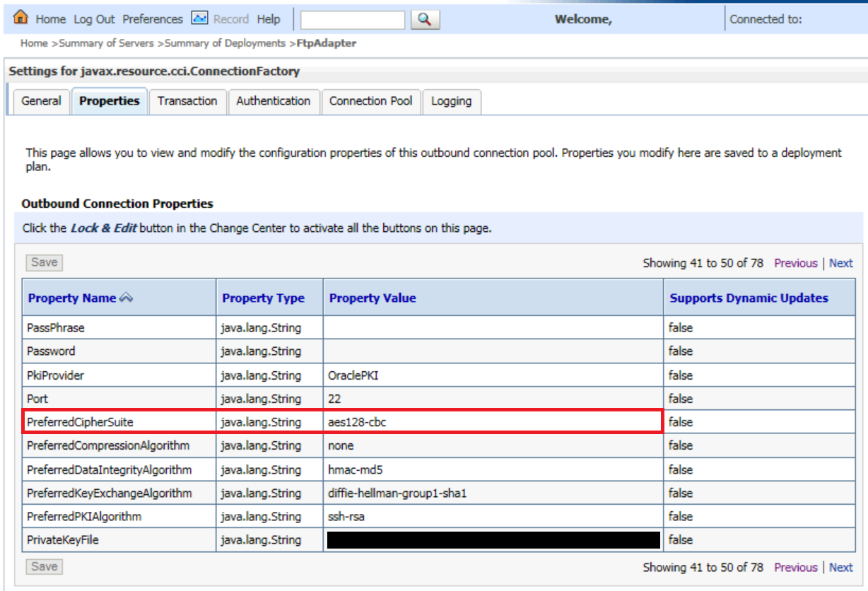Sort by Property Name arrow icon

[126, 298]
